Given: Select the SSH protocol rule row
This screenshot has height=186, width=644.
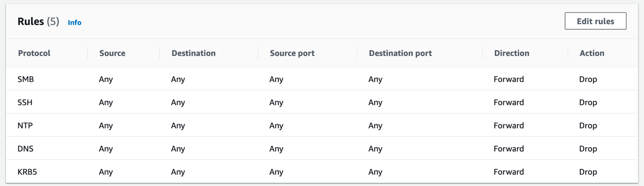Looking at the screenshot, I should pos(25,102).
